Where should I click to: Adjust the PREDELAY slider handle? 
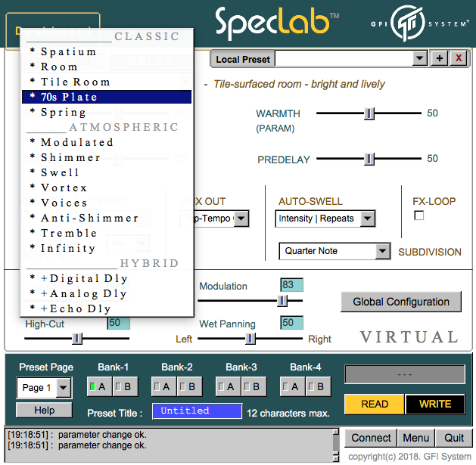tap(369, 159)
